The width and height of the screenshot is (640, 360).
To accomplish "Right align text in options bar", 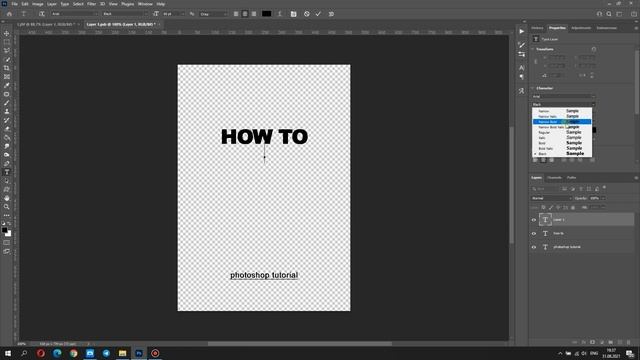I will click(x=254, y=14).
